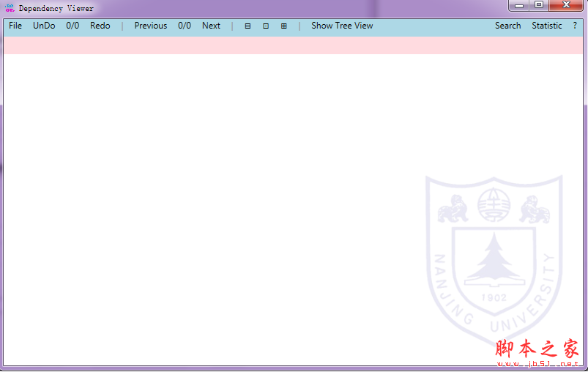
Task: Maximize the Dependency Viewer window
Action: pos(539,5)
